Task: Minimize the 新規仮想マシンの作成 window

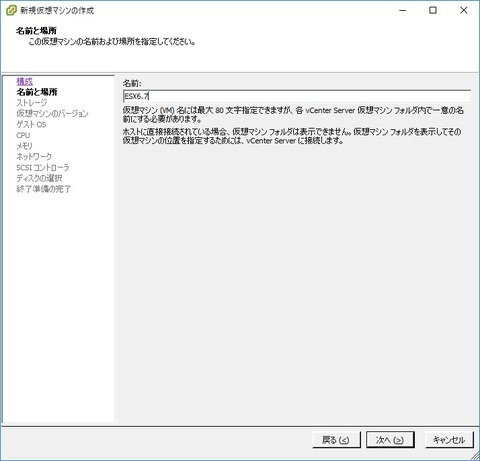Action: 403,10
